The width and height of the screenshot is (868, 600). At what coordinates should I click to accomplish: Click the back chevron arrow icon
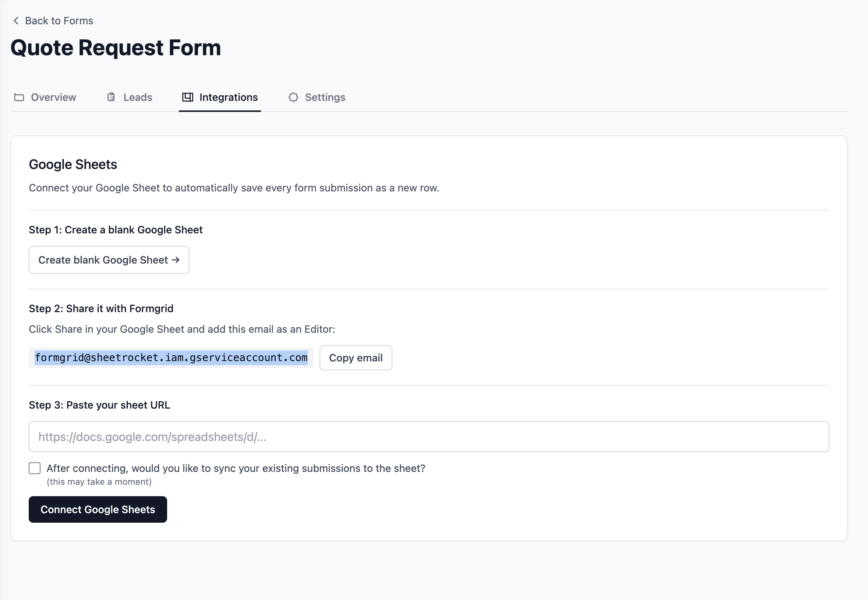point(16,21)
